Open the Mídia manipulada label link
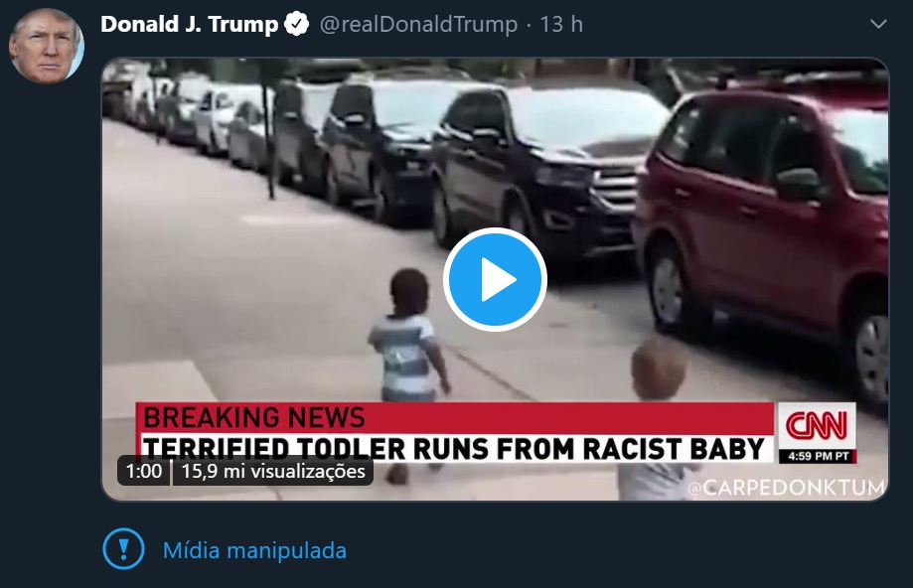 coord(254,550)
